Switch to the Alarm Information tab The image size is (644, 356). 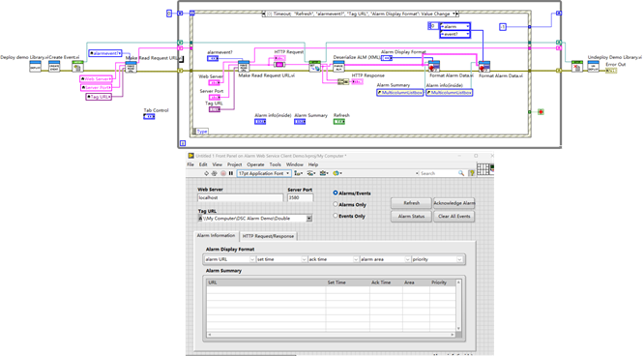pyautogui.click(x=216, y=235)
